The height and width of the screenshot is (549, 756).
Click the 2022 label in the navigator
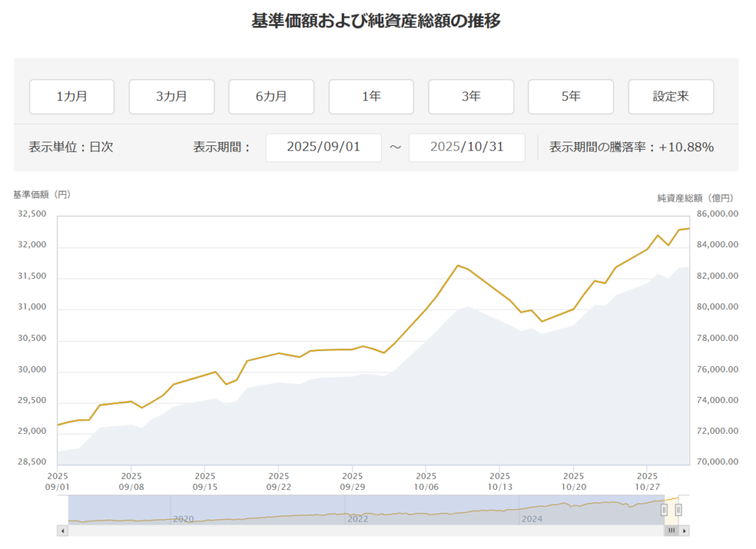357,519
